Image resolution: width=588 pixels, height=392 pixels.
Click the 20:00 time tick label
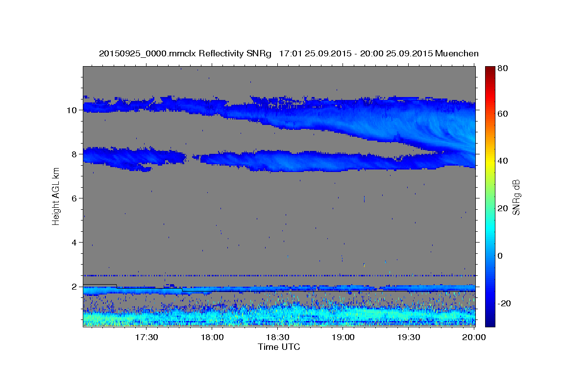(474, 338)
